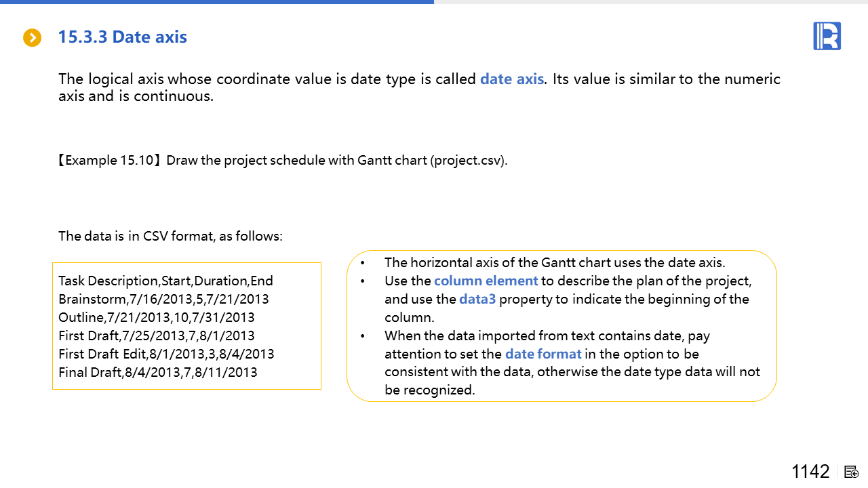Click the CSV header row starting with Task Description
The height and width of the screenshot is (488, 868).
pos(165,281)
